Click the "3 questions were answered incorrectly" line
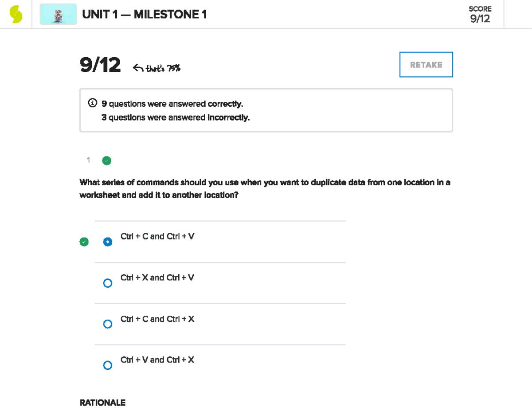Viewport: 532px width, 411px height. tap(176, 117)
